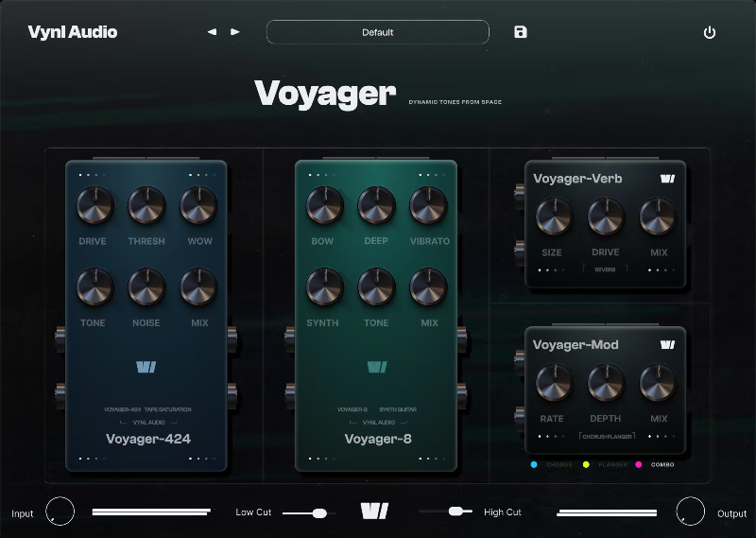This screenshot has width=756, height=538.
Task: Click the Voyager-Verb DRIVE knob
Action: (x=606, y=217)
